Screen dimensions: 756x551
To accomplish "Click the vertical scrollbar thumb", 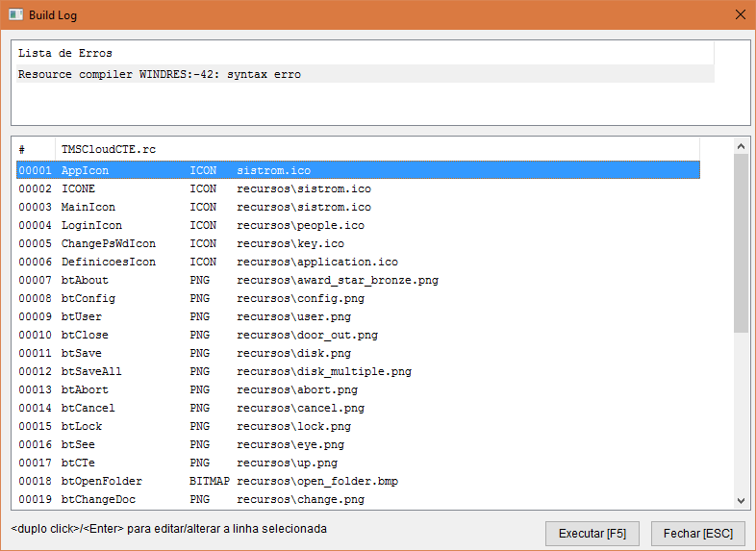I will pos(741,242).
